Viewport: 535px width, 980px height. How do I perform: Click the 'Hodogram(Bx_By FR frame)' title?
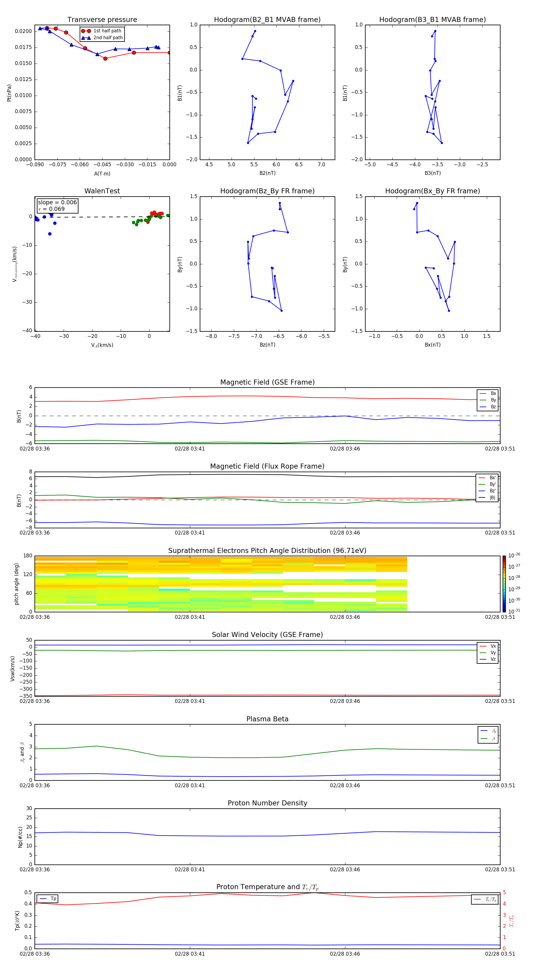coord(432,191)
